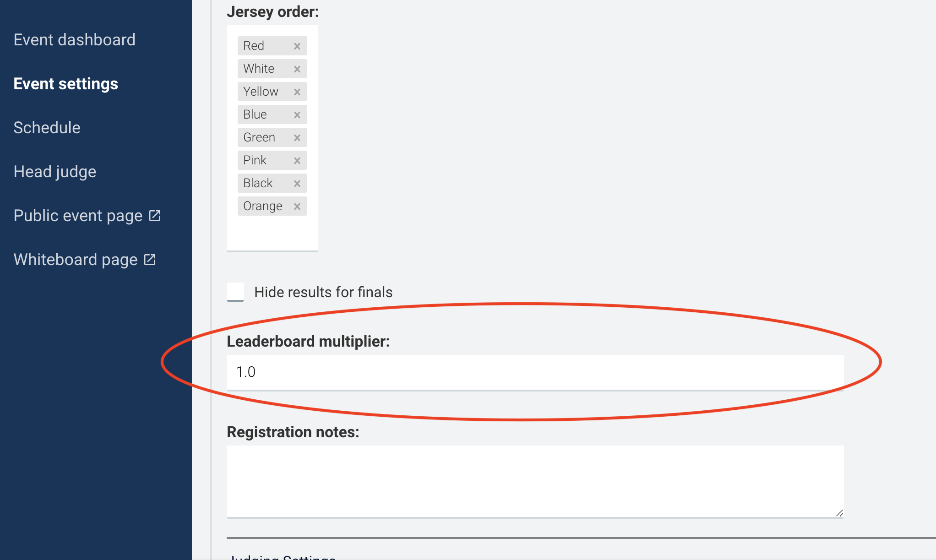The width and height of the screenshot is (936, 560).
Task: Remove the Green jersey tag
Action: 297,138
